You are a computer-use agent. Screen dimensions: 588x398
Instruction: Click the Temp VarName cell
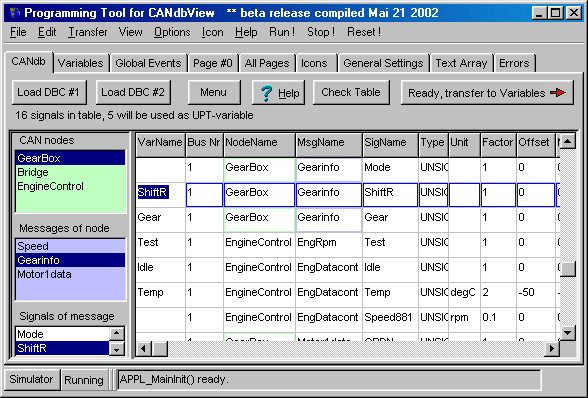coord(160,294)
